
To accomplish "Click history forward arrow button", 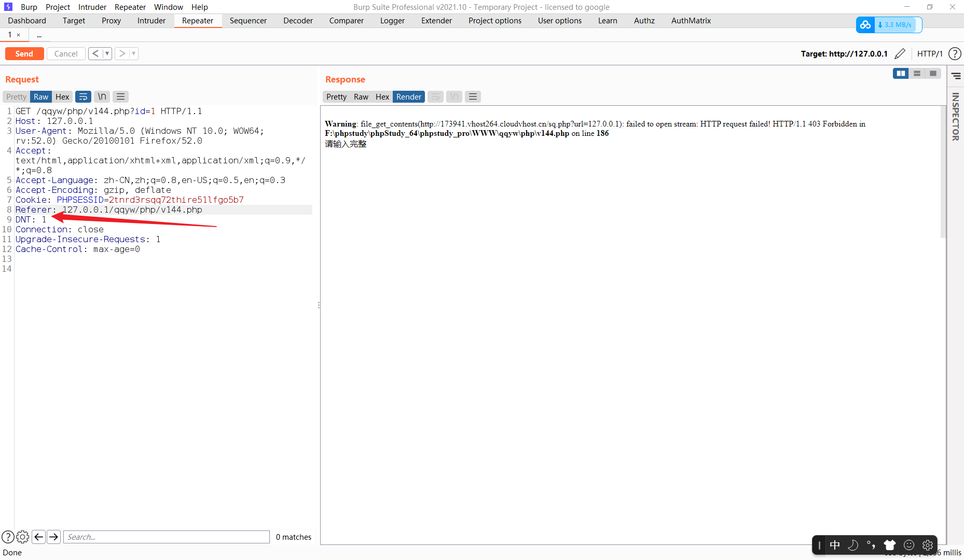I will click(x=122, y=53).
